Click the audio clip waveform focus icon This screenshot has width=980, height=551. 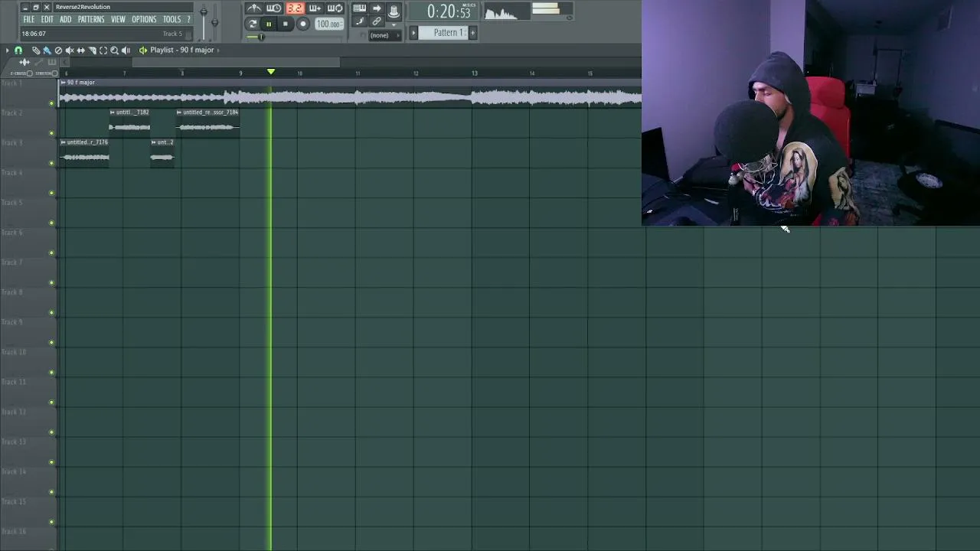pyautogui.click(x=24, y=62)
